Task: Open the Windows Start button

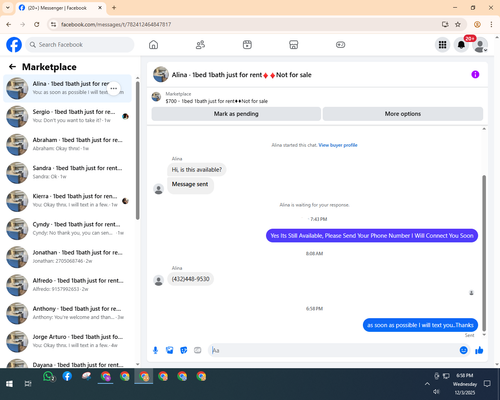Action: (9, 384)
